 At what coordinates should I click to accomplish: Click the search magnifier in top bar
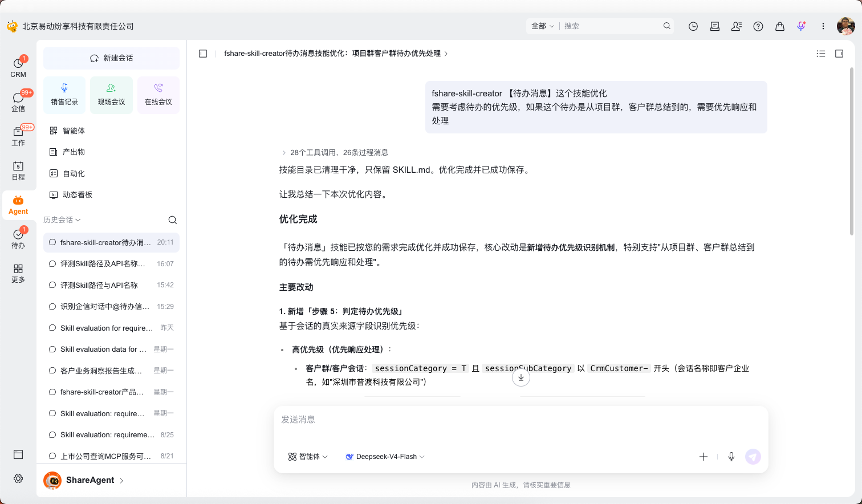click(x=667, y=26)
